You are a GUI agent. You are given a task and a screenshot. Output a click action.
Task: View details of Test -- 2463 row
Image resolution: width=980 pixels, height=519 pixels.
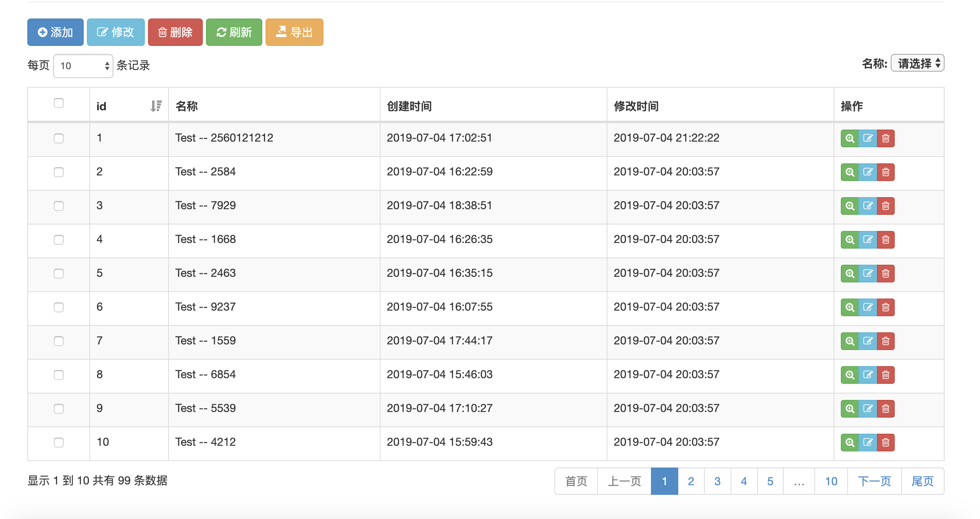pos(850,274)
